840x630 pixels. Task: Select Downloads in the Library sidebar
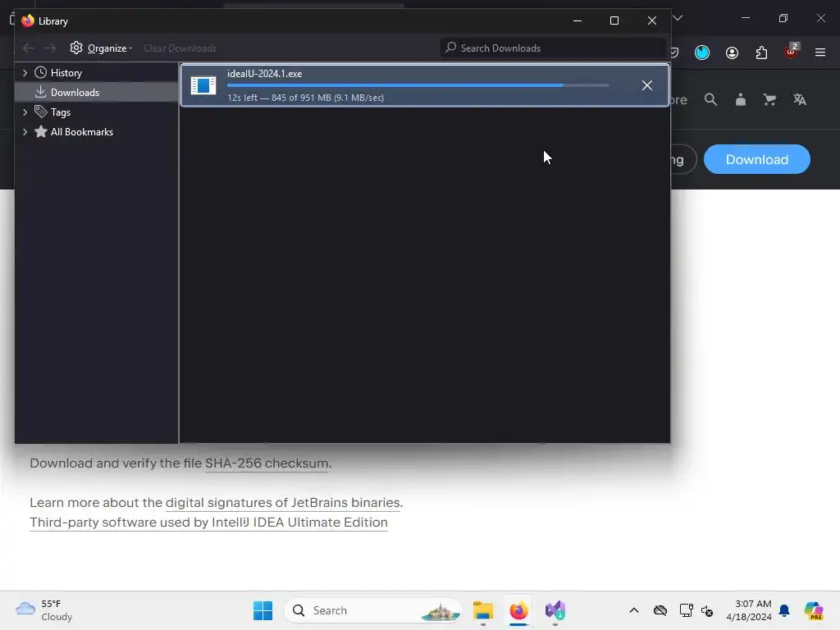coord(75,92)
